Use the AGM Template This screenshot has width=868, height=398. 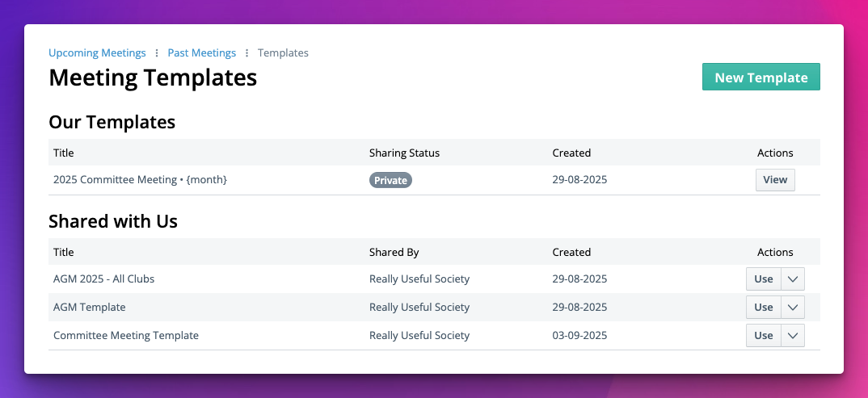[763, 308]
